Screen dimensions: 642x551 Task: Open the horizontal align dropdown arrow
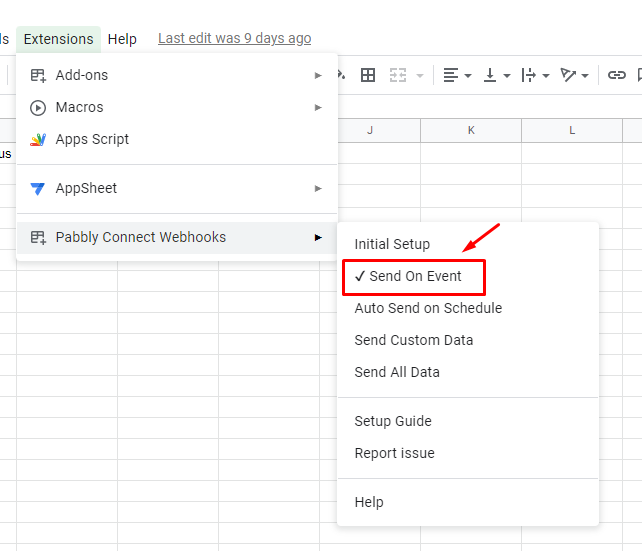468,76
